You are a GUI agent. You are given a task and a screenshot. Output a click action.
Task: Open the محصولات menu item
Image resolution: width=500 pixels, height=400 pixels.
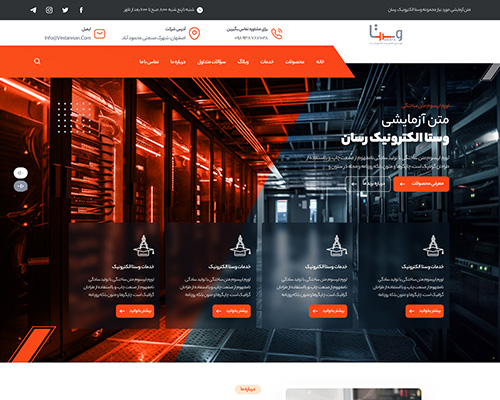pyautogui.click(x=295, y=62)
